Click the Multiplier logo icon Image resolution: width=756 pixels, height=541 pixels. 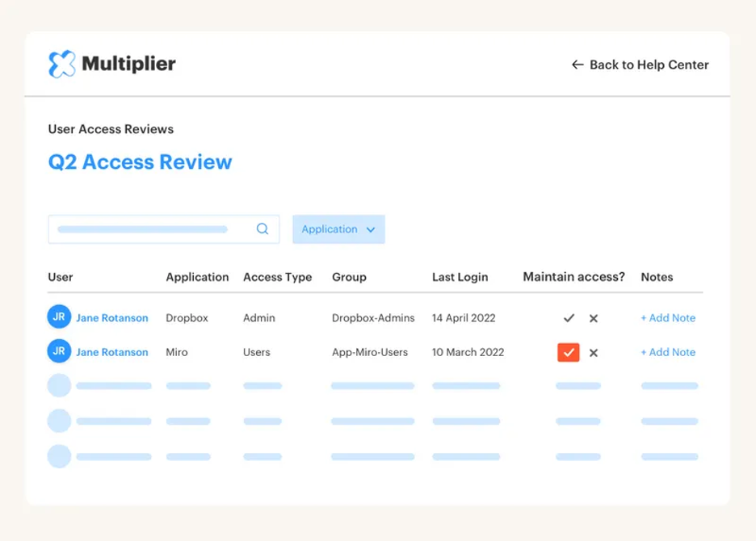pos(62,65)
